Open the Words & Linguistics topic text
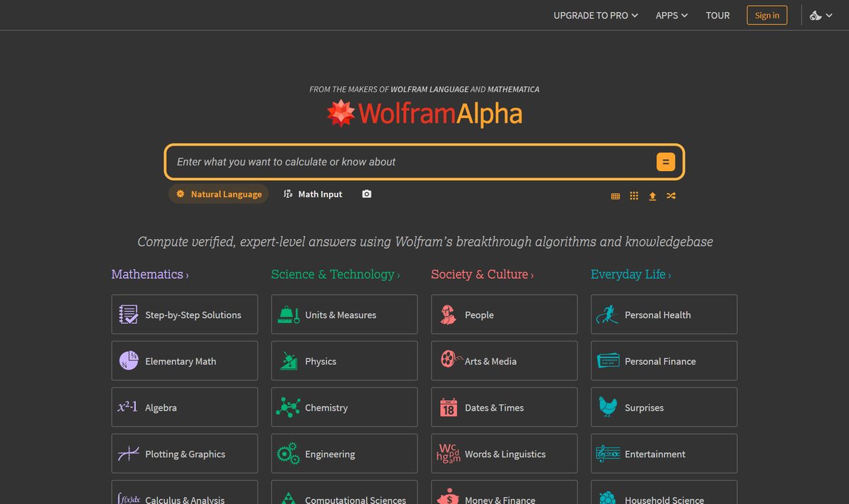 point(505,455)
